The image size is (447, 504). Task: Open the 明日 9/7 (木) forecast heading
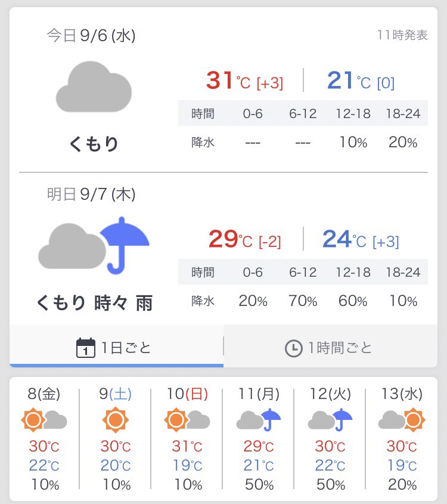pos(91,194)
